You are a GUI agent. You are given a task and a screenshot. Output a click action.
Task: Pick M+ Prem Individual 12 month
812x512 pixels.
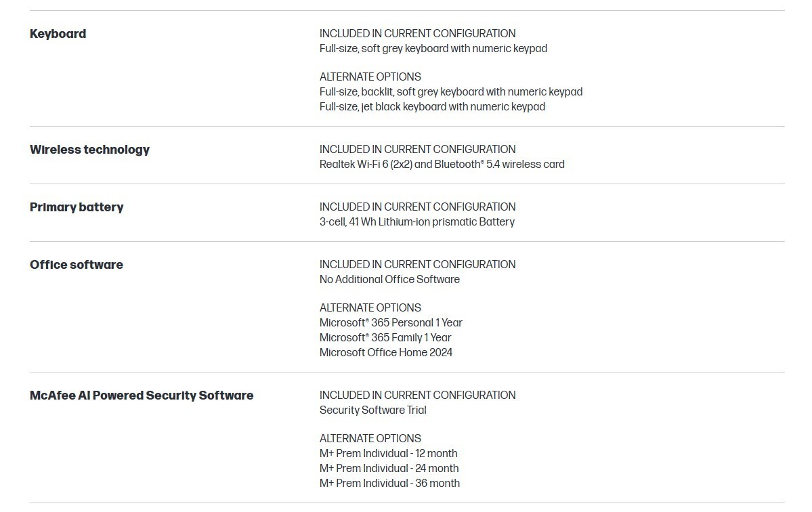389,454
